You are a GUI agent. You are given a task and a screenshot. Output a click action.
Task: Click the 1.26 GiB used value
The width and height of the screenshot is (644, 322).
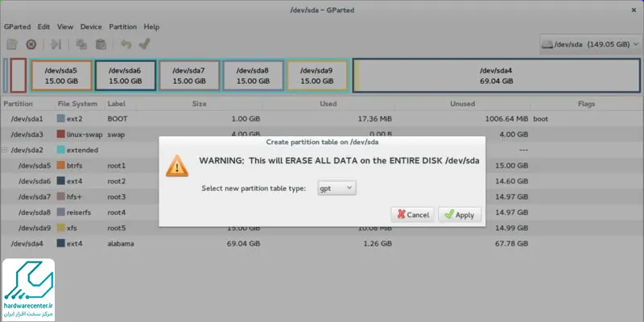click(377, 244)
